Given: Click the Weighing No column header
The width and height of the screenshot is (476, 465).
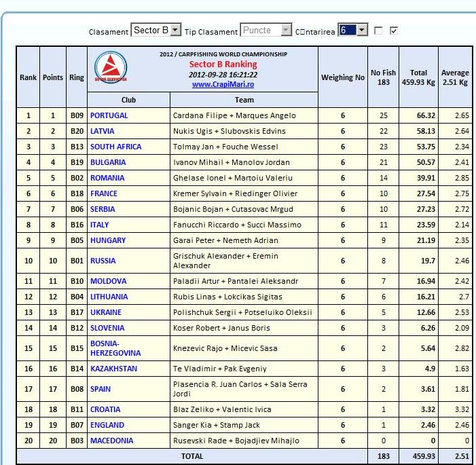Looking at the screenshot, I should pyautogui.click(x=343, y=77).
